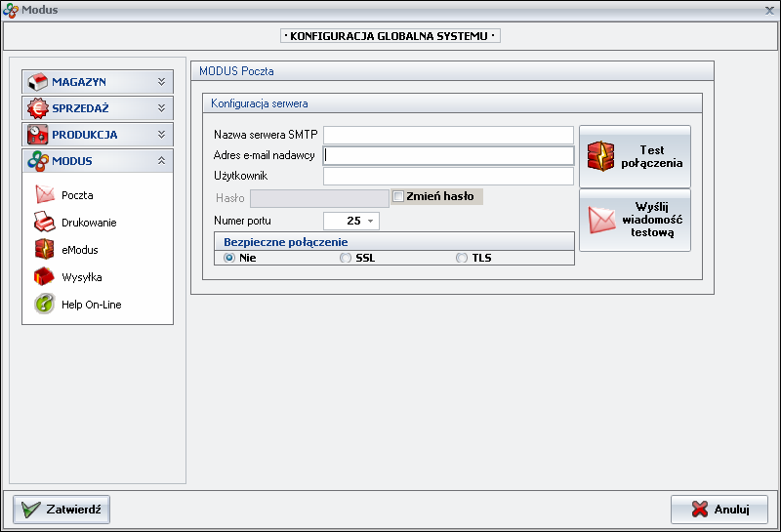This screenshot has height=532, width=781.
Task: Enable the Zmień hasło checkbox
Action: click(397, 196)
